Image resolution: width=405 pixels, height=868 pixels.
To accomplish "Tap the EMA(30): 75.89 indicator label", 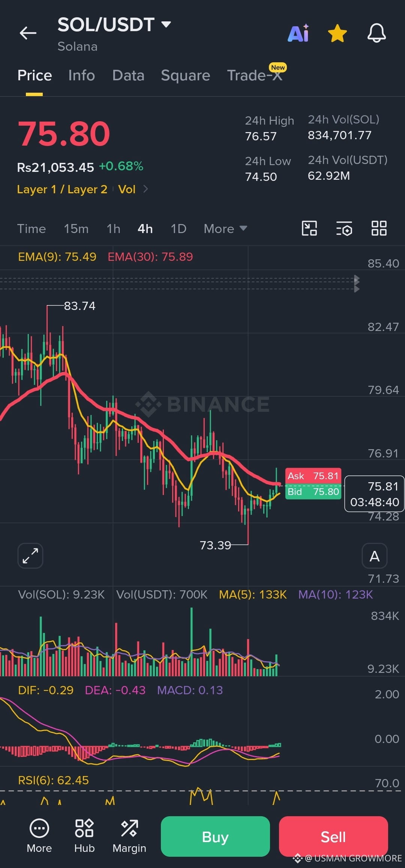I will click(x=150, y=257).
